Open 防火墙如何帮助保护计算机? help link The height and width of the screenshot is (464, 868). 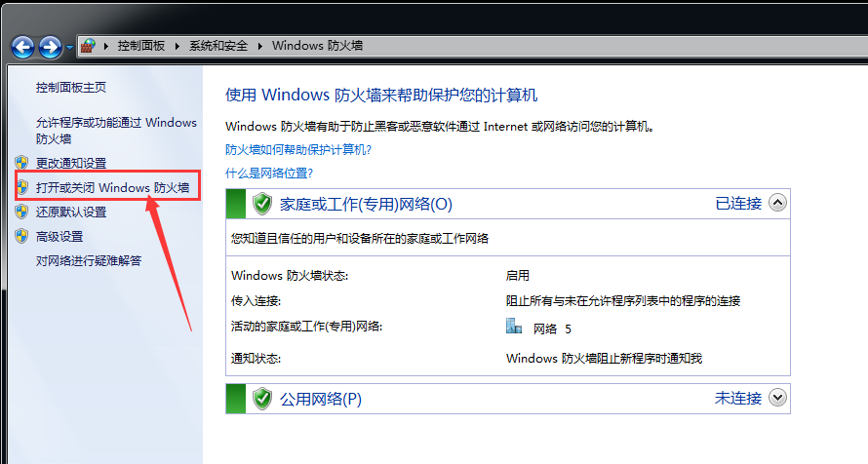click(x=298, y=149)
